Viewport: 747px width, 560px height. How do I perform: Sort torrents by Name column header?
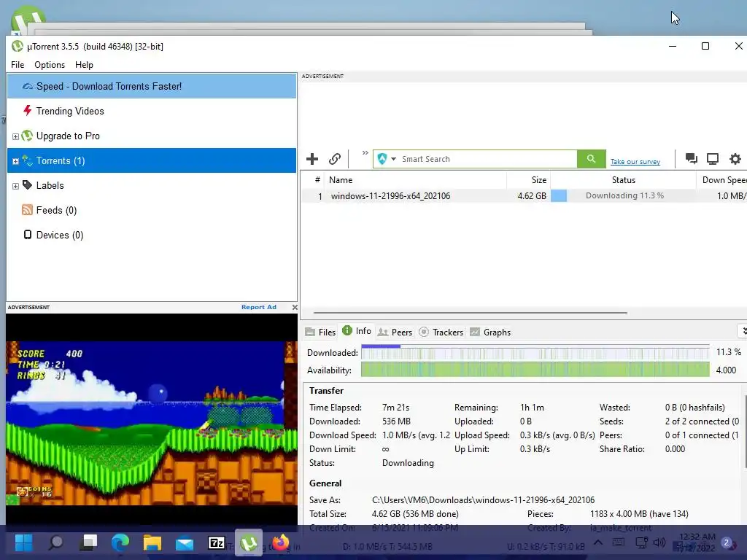415,180
